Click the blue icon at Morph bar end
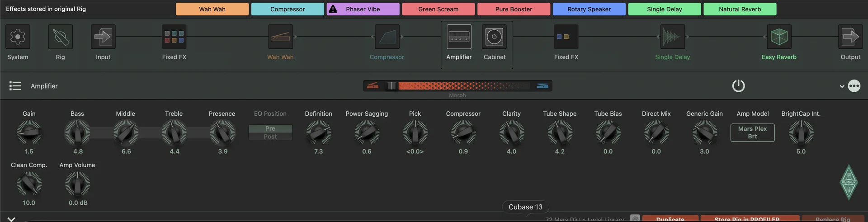 click(542, 86)
